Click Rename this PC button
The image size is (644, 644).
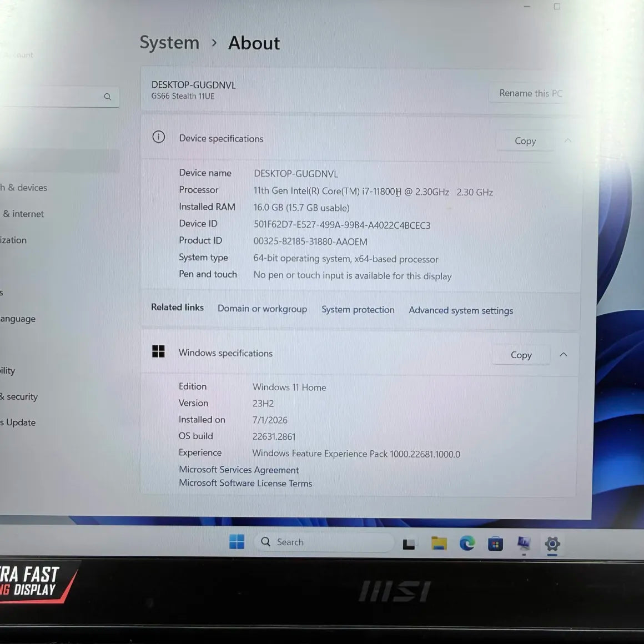tap(530, 93)
